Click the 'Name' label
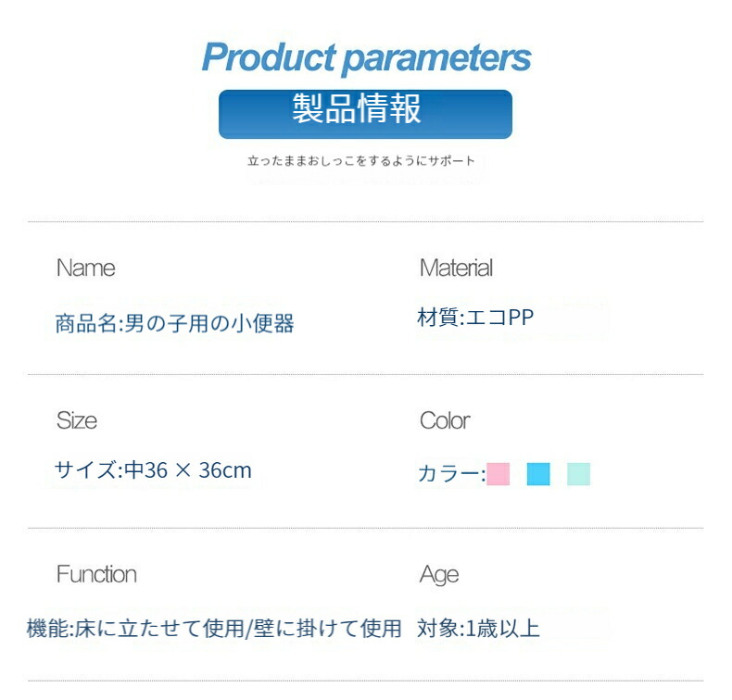732x700 pixels. coord(85,269)
